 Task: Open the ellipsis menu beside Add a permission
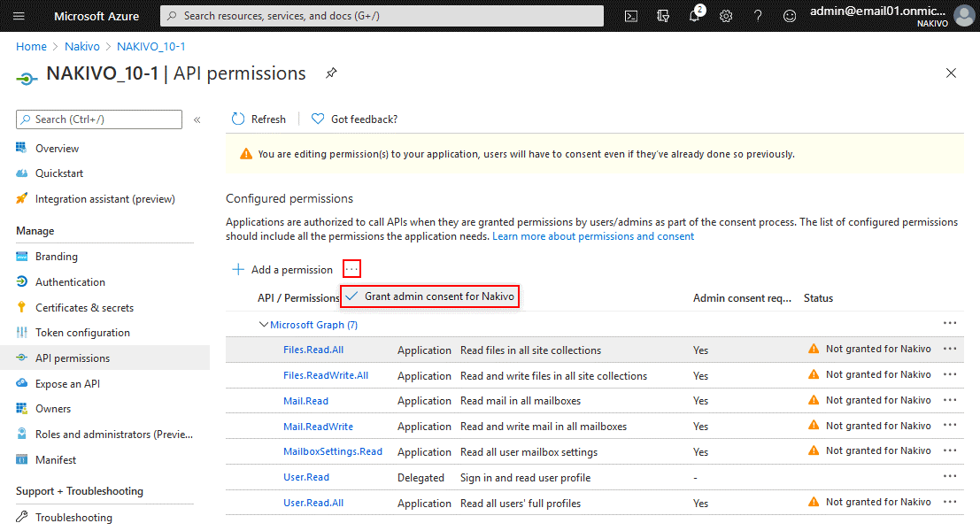351,267
